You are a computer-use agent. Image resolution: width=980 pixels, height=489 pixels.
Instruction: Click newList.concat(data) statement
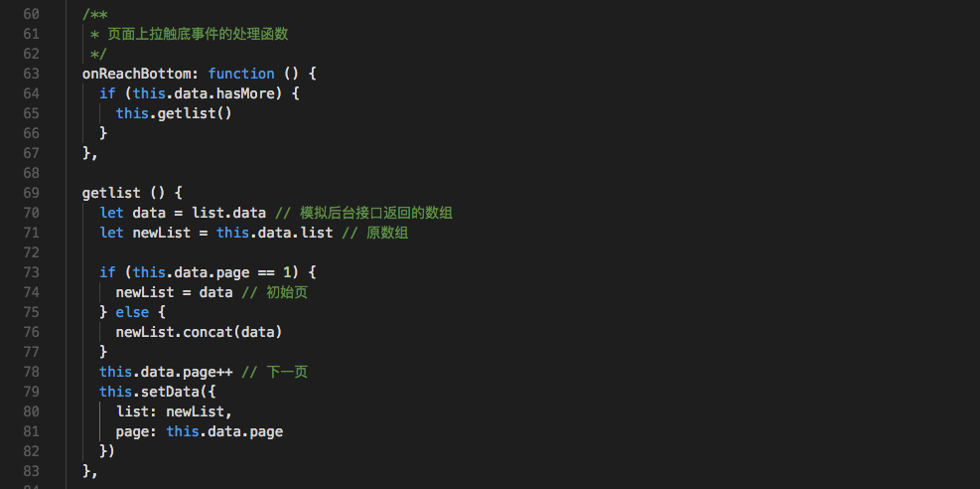tap(200, 333)
